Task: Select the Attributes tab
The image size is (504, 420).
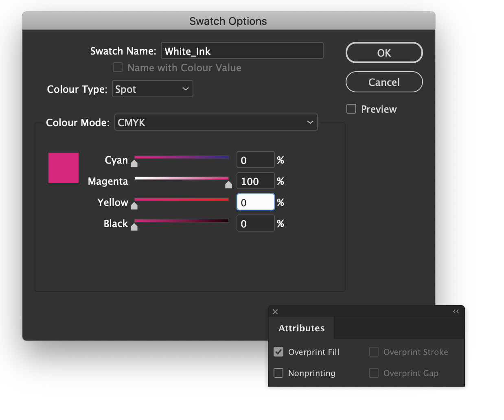Action: click(x=301, y=328)
